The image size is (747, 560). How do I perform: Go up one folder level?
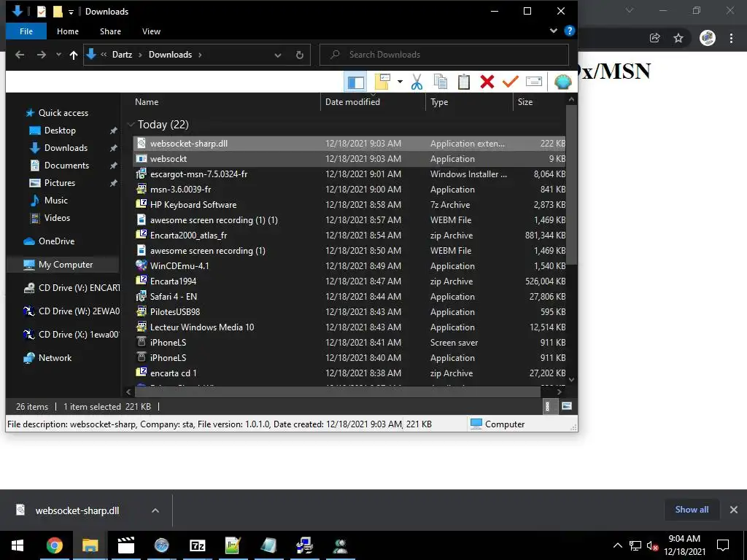point(74,55)
